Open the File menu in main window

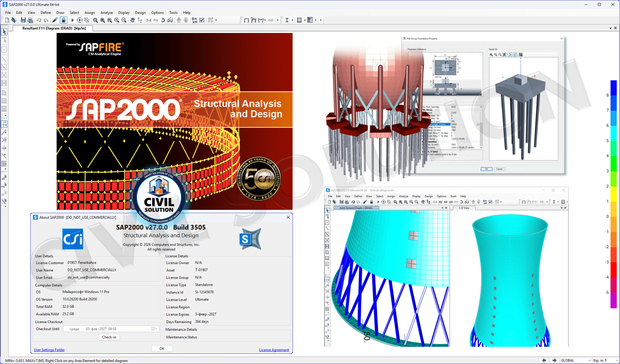pyautogui.click(x=8, y=13)
